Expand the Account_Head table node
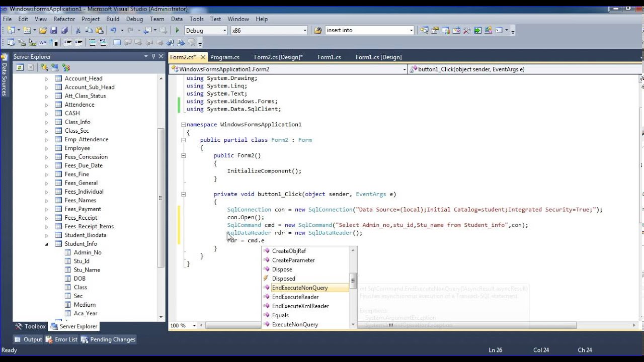 (46, 78)
